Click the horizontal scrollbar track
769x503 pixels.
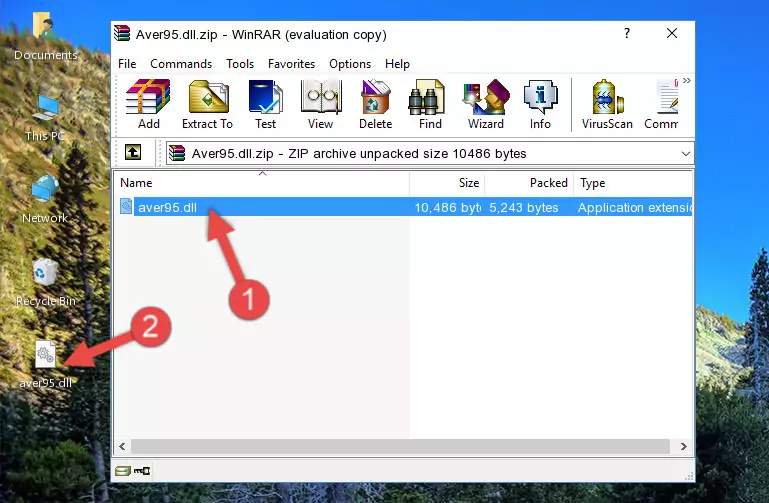coord(400,447)
